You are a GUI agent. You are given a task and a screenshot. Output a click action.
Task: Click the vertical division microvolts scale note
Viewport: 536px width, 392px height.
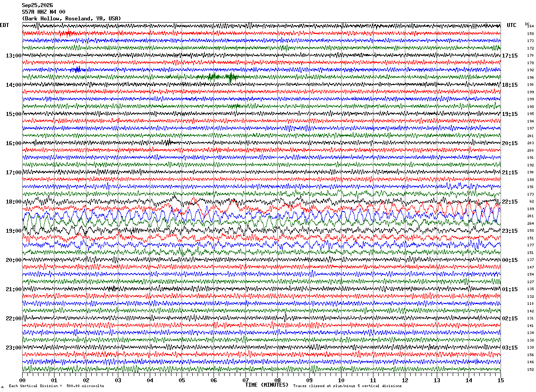click(x=56, y=386)
